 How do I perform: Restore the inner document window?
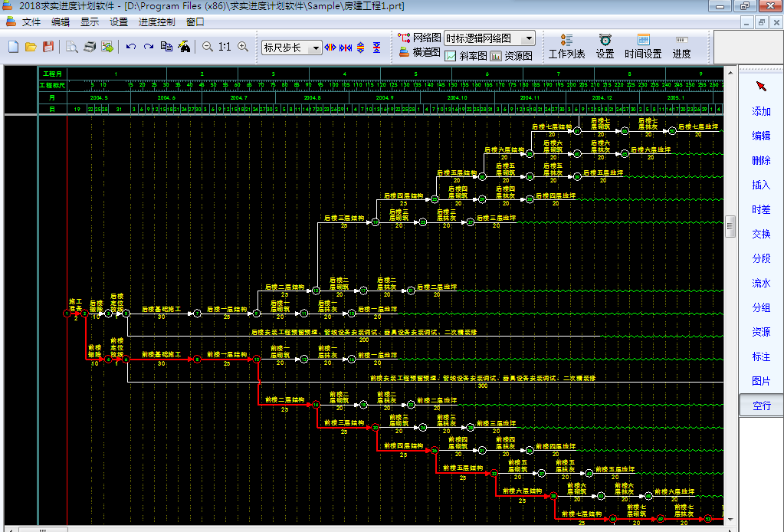762,22
